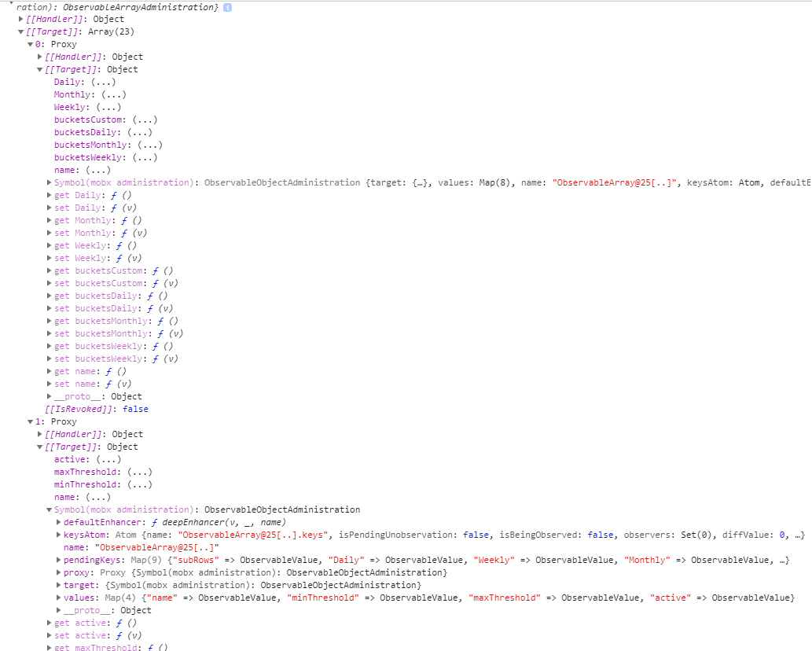Viewport: 812px width, 651px height.
Task: Expand the pendingKeys: Map(9) property
Action: 58,560
